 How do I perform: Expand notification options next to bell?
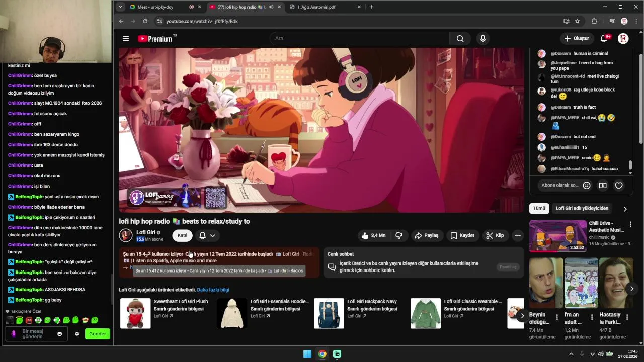(x=213, y=235)
